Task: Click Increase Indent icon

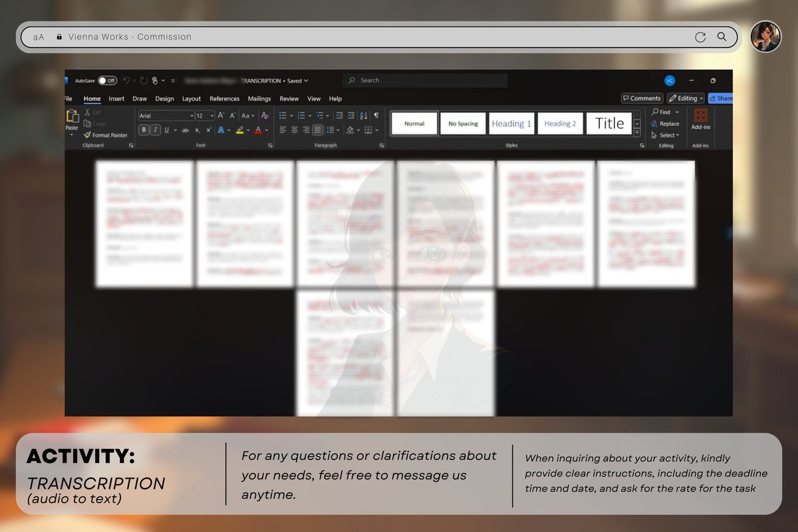Action: tap(350, 116)
